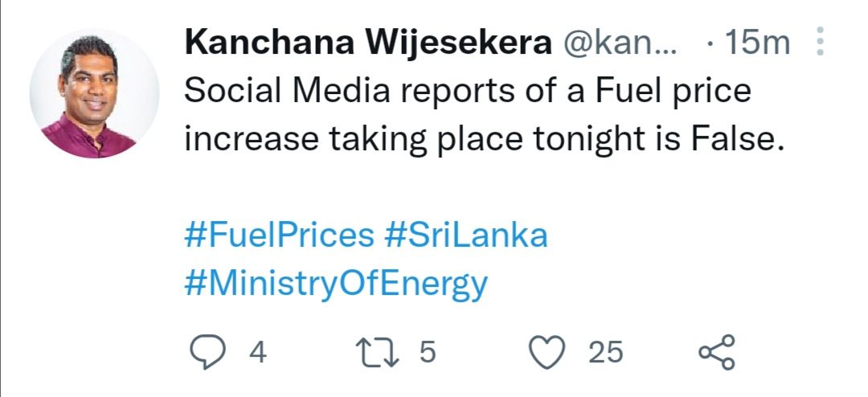The width and height of the screenshot is (868, 397).
Task: View Kanchana Wijesekera's profile picture
Action: (94, 93)
